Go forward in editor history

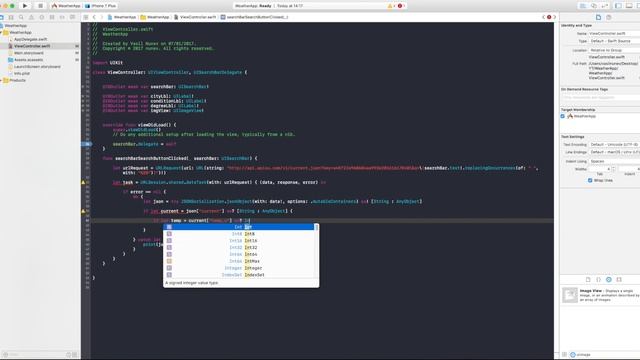tap(102, 17)
